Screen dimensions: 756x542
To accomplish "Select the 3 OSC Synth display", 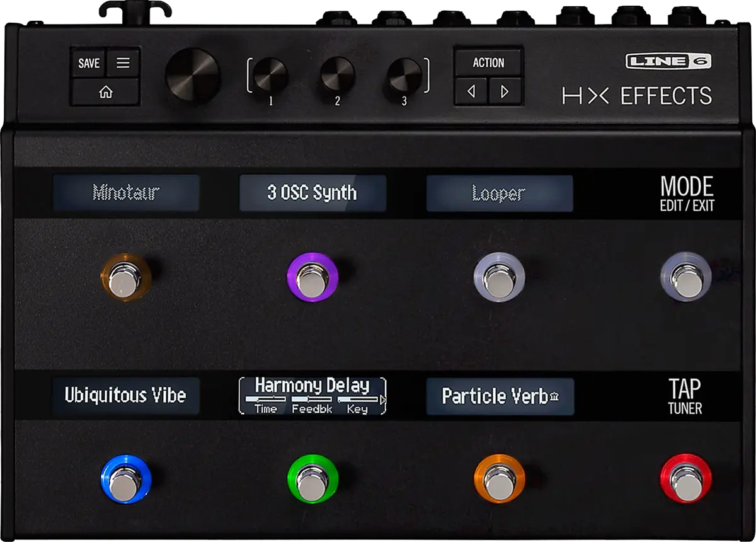I will pos(312,193).
